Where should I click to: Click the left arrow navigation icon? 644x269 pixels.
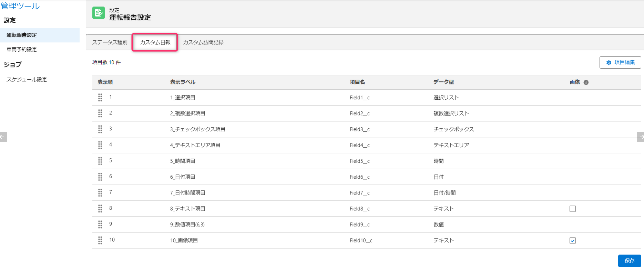tap(3, 137)
